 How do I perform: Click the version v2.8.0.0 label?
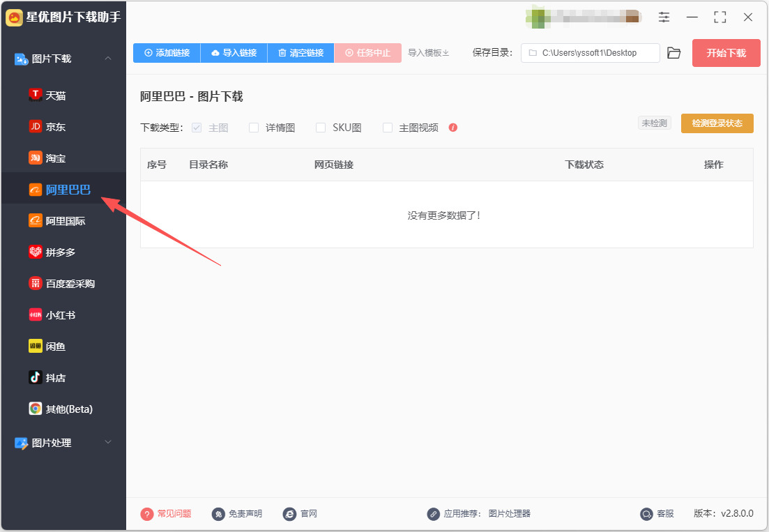(724, 513)
